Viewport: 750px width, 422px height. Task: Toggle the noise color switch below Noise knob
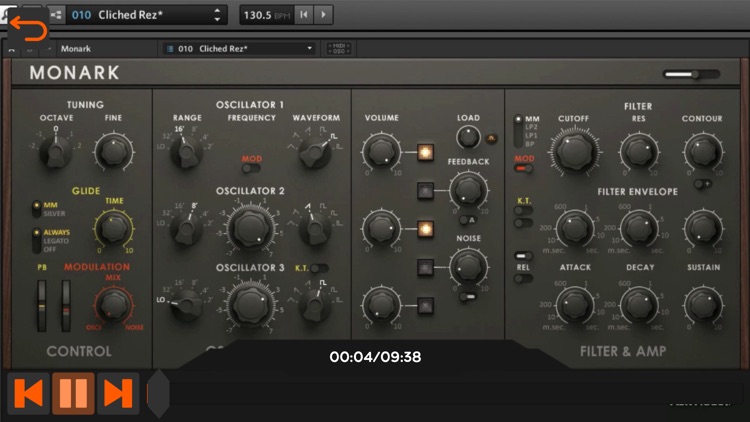click(x=468, y=297)
